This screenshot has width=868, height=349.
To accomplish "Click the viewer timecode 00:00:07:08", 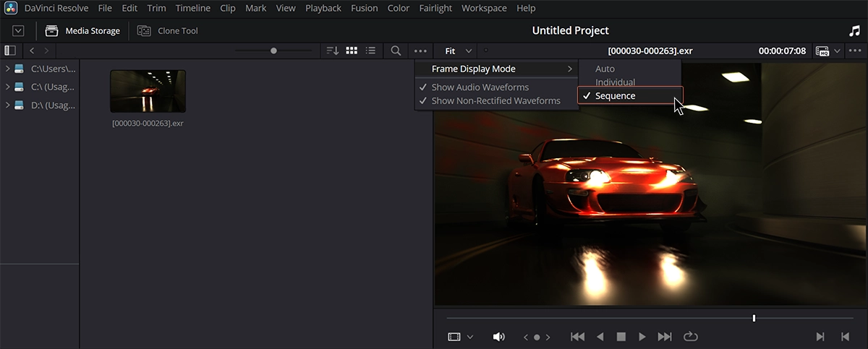I will point(782,51).
